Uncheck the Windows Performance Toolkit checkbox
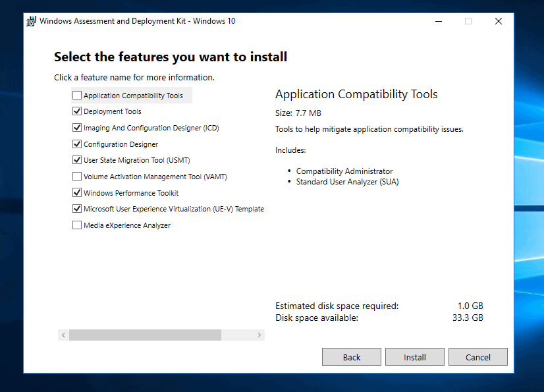This screenshot has height=392, width=544. (x=77, y=192)
